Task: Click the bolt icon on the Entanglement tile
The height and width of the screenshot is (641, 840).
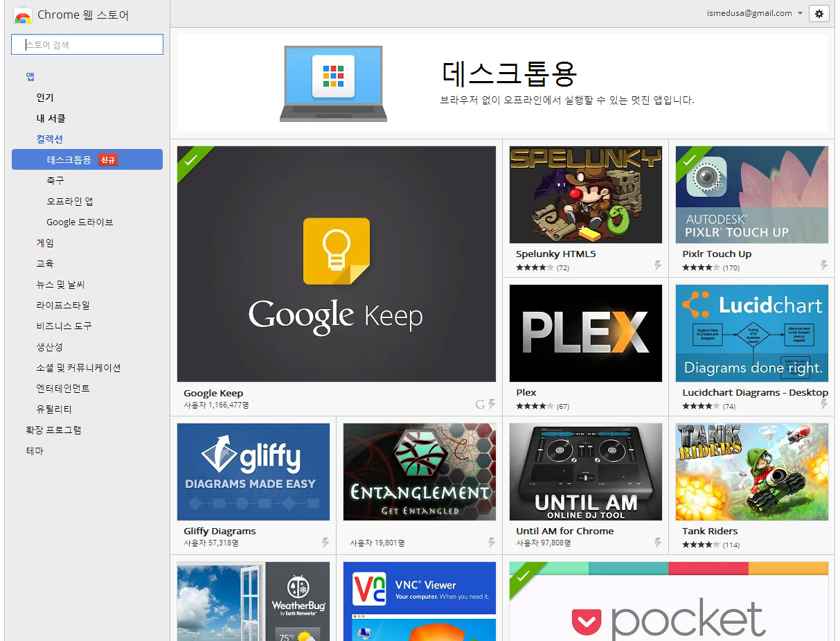Action: 492,543
